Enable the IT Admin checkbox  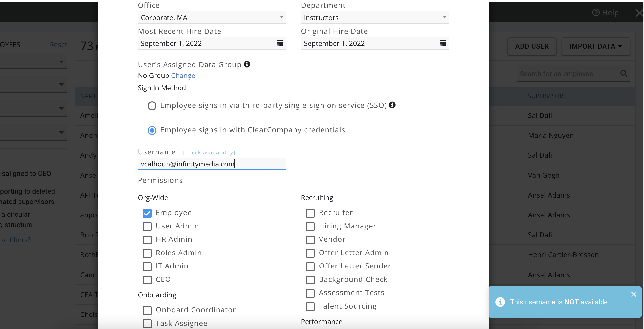(x=147, y=266)
